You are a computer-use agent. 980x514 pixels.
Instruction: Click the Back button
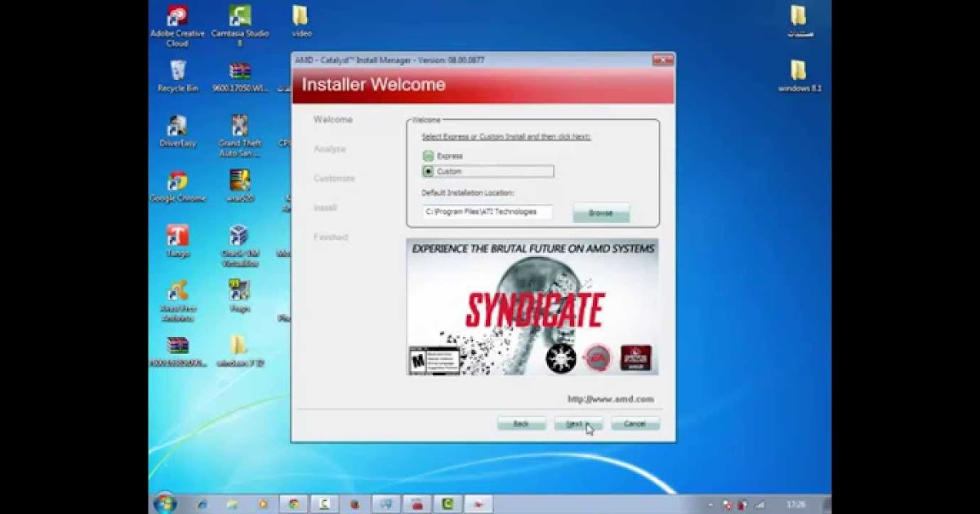tap(521, 424)
